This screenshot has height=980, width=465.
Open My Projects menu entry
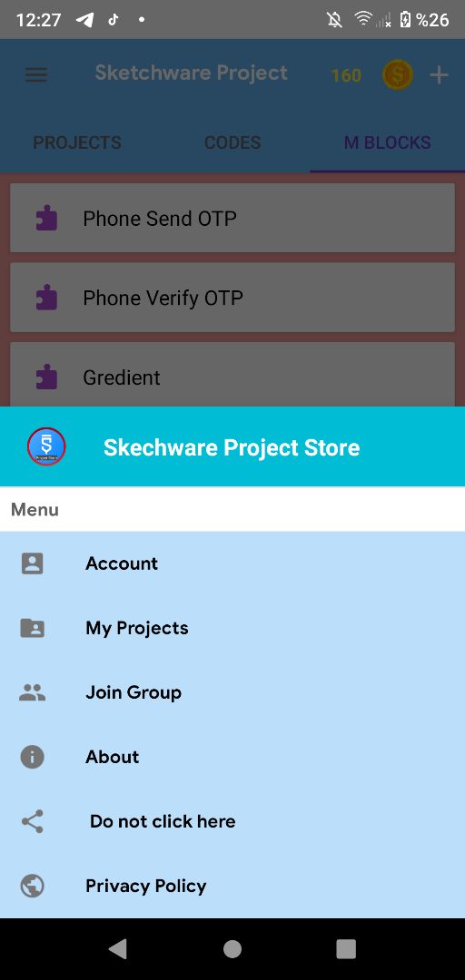tap(232, 628)
